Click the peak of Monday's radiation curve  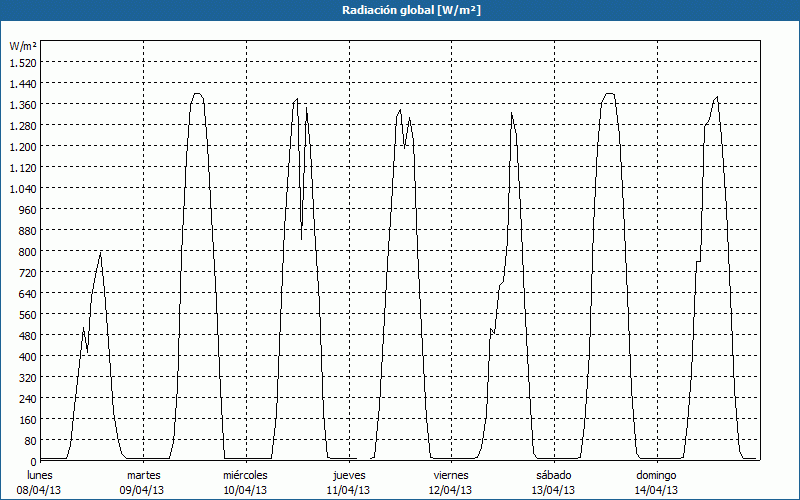100,252
